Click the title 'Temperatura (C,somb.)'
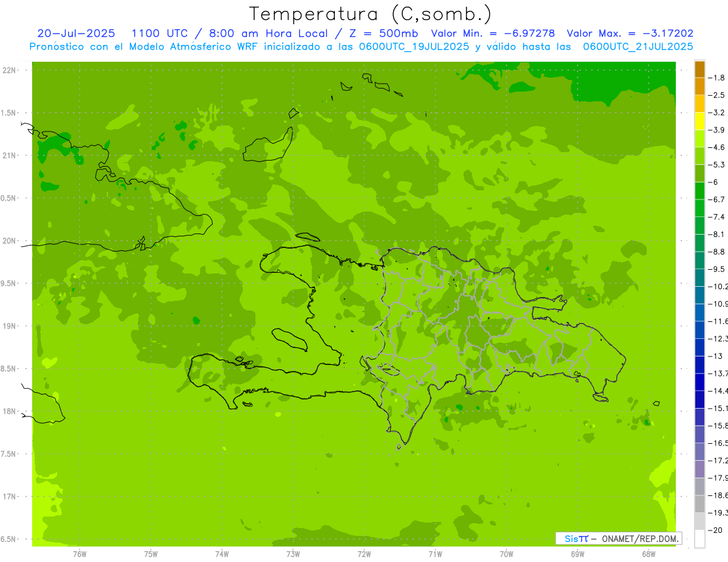This screenshot has width=728, height=562. click(371, 15)
